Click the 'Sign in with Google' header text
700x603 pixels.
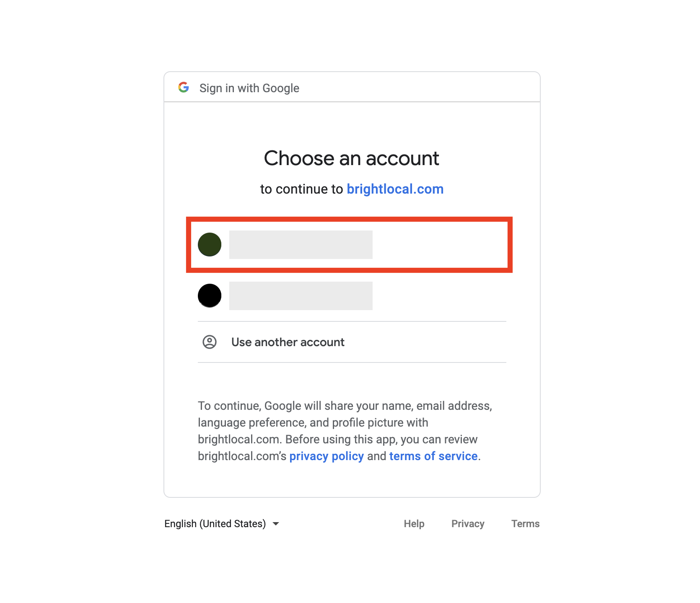pos(249,88)
